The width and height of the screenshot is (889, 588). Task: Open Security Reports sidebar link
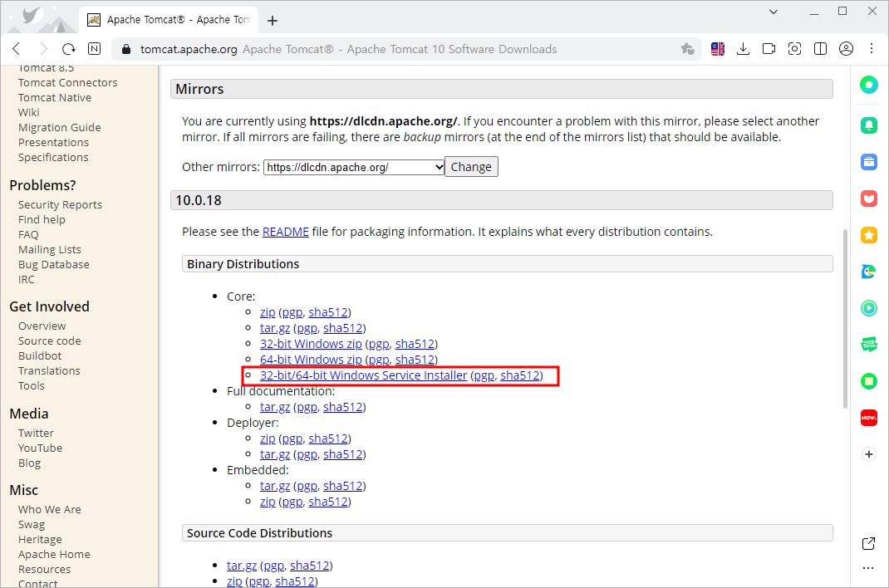[60, 204]
